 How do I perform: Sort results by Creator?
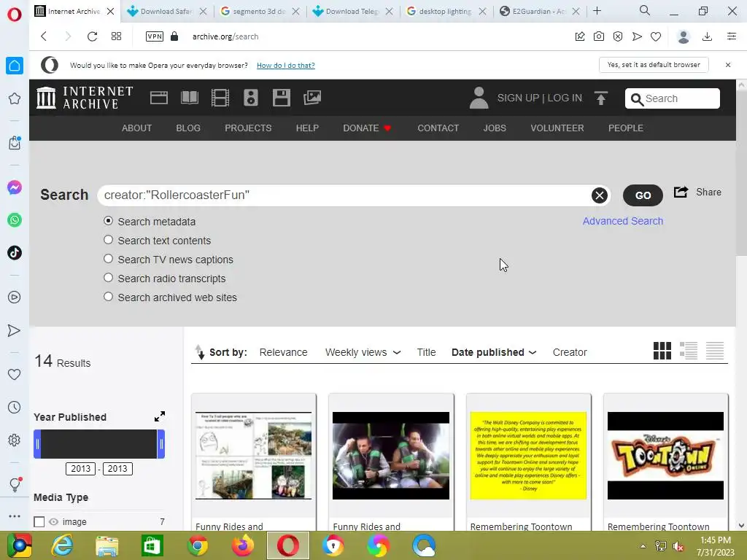(569, 352)
